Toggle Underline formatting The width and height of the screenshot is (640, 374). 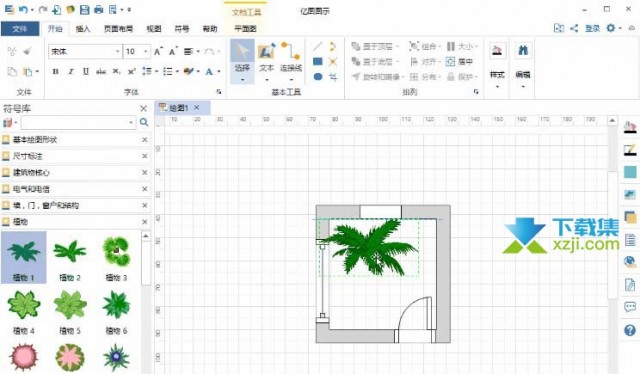pos(86,71)
